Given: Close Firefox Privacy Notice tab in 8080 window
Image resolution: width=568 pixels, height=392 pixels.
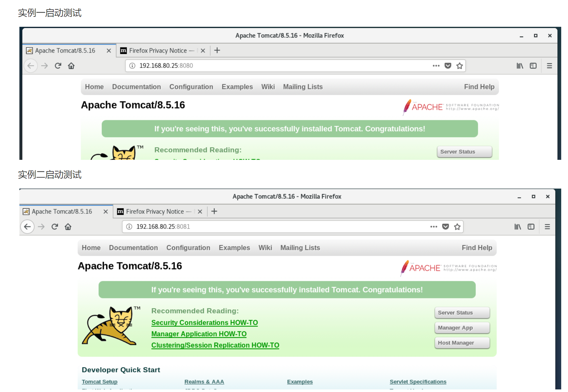Looking at the screenshot, I should tap(203, 51).
